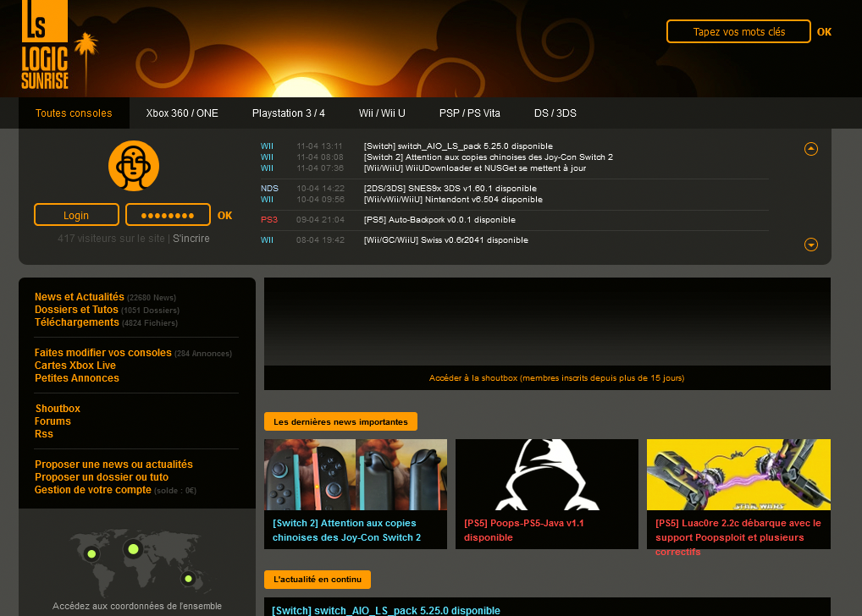The height and width of the screenshot is (616, 862).
Task: Open Téléchargements in the sidebar
Action: (x=77, y=322)
